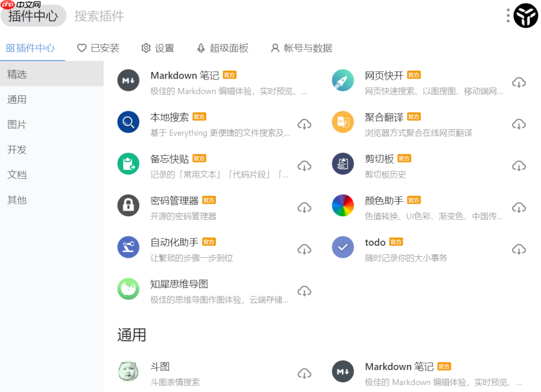Open the three-dot overflow menu
This screenshot has width=541, height=392.
point(507,16)
